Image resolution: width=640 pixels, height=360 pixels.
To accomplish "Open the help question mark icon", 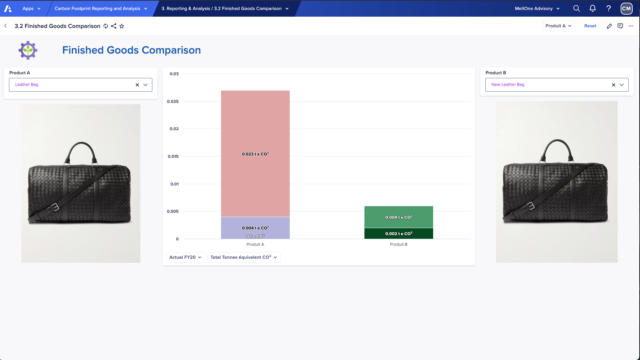I will pos(608,8).
